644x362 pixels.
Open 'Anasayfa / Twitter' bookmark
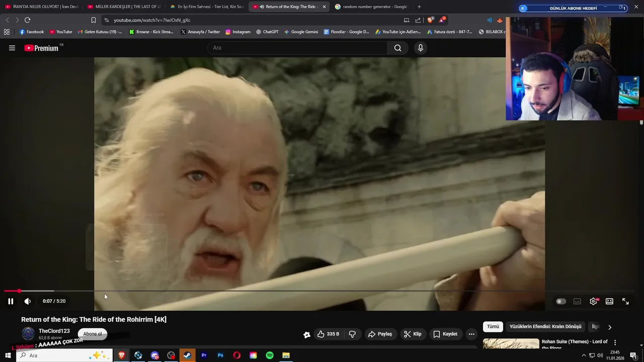coord(200,32)
